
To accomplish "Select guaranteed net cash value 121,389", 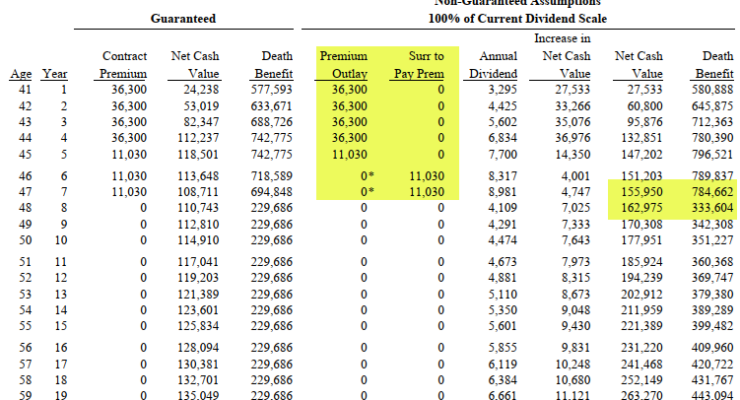I will click(198, 294).
